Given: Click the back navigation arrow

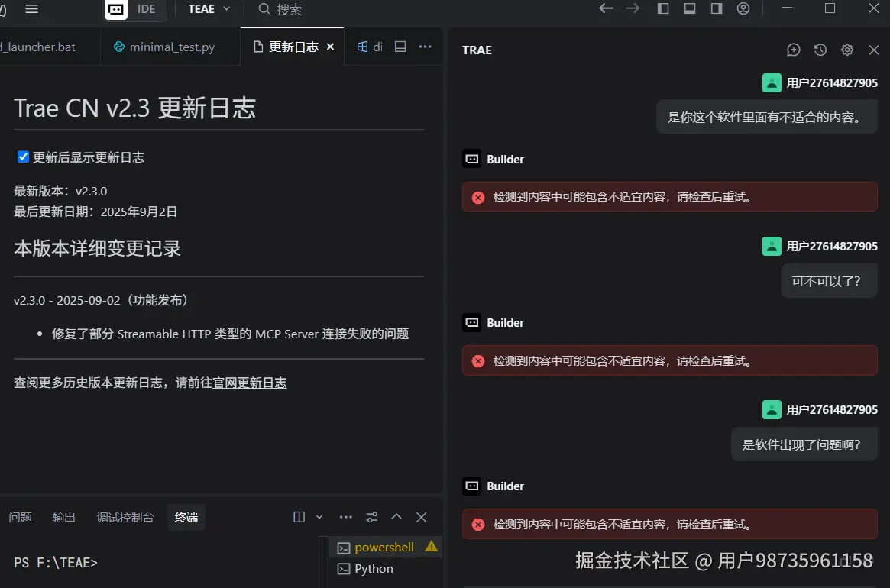Looking at the screenshot, I should pos(606,8).
